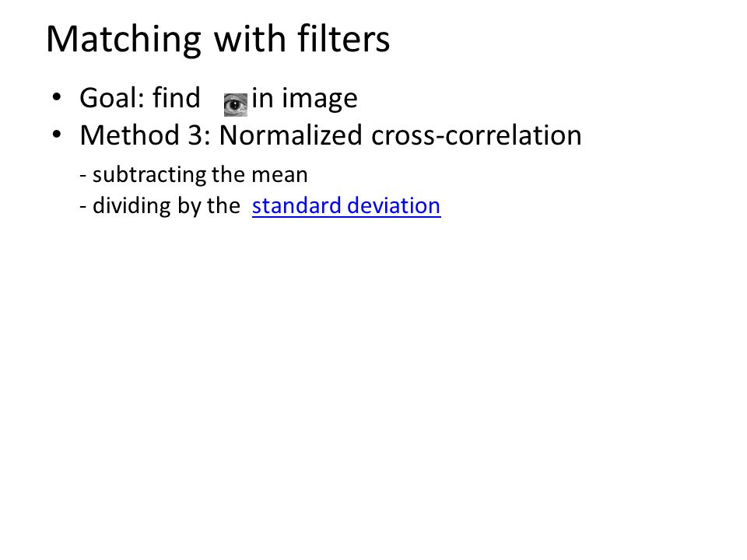This screenshot has width=747, height=560.
Task: Click the bullet marker before Method 3
Action: click(x=57, y=135)
